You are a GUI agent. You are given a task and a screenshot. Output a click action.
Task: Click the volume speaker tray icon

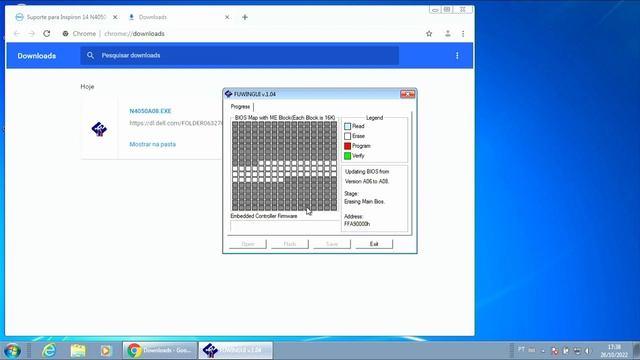pyautogui.click(x=588, y=351)
